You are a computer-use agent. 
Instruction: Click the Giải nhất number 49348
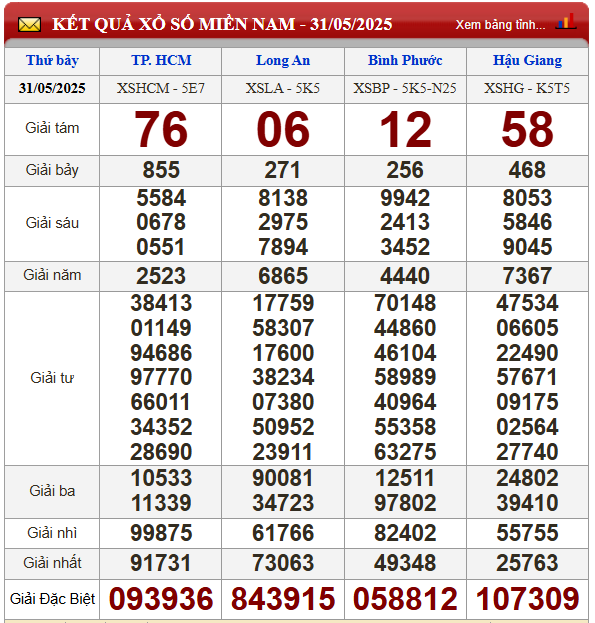405,563
